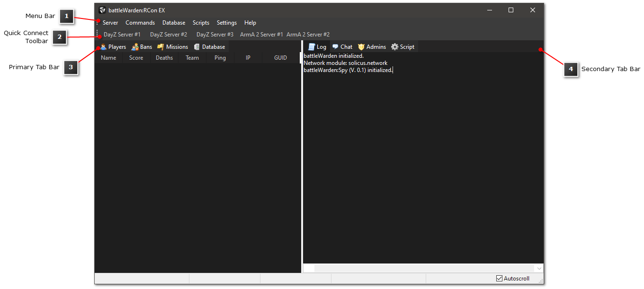Image resolution: width=644 pixels, height=289 pixels.
Task: Connect to DayZ Server #1
Action: coord(122,35)
